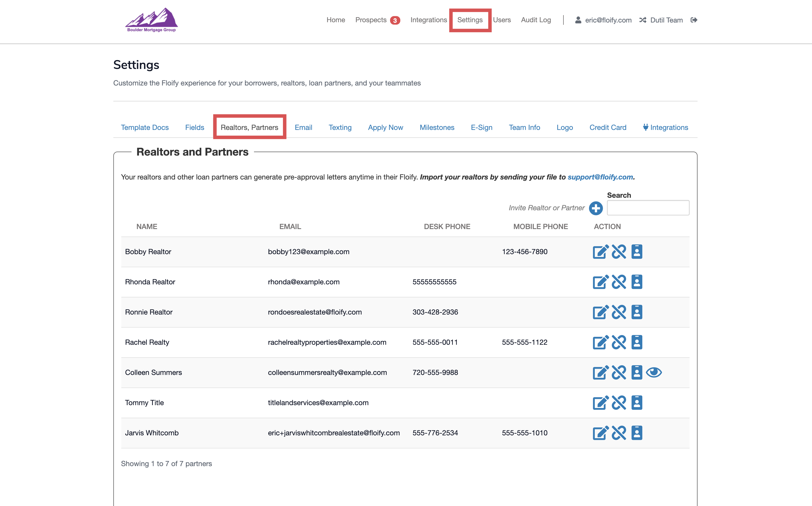Image resolution: width=812 pixels, height=506 pixels.
Task: Open contact card icon for Jarvis Whitcomb
Action: [x=637, y=433]
